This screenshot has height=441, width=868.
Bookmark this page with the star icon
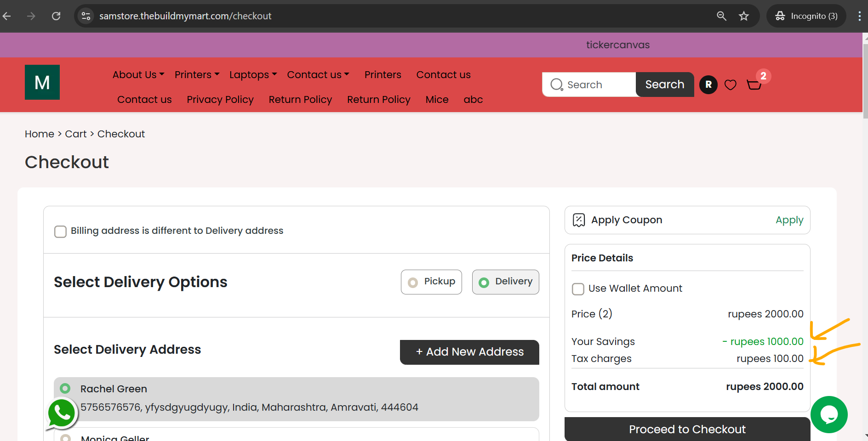[x=744, y=16]
